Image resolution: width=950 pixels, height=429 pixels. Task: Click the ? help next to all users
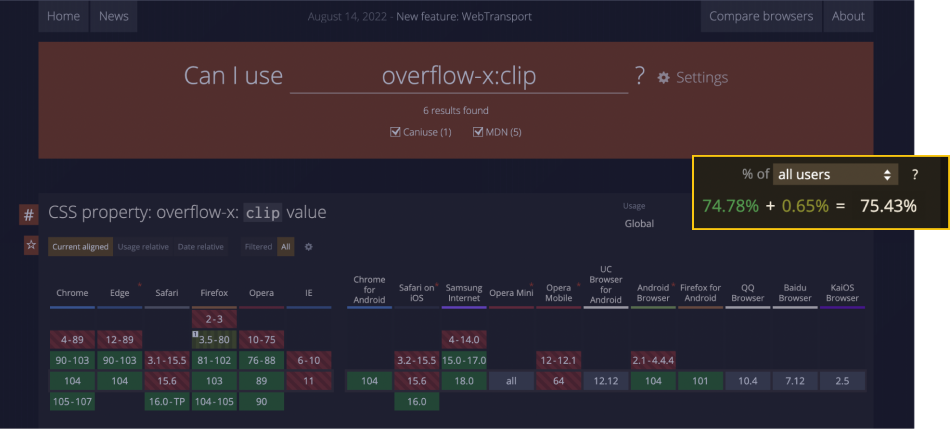pos(915,175)
